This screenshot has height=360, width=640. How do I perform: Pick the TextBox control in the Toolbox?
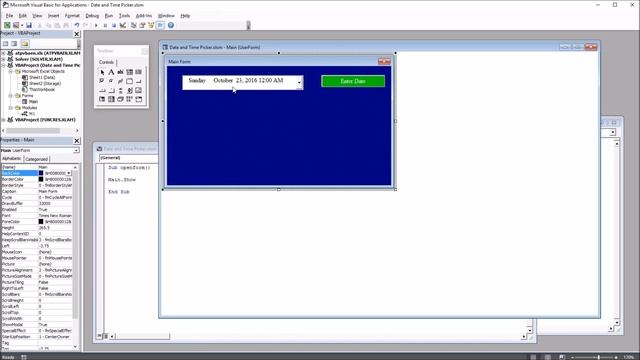point(120,72)
